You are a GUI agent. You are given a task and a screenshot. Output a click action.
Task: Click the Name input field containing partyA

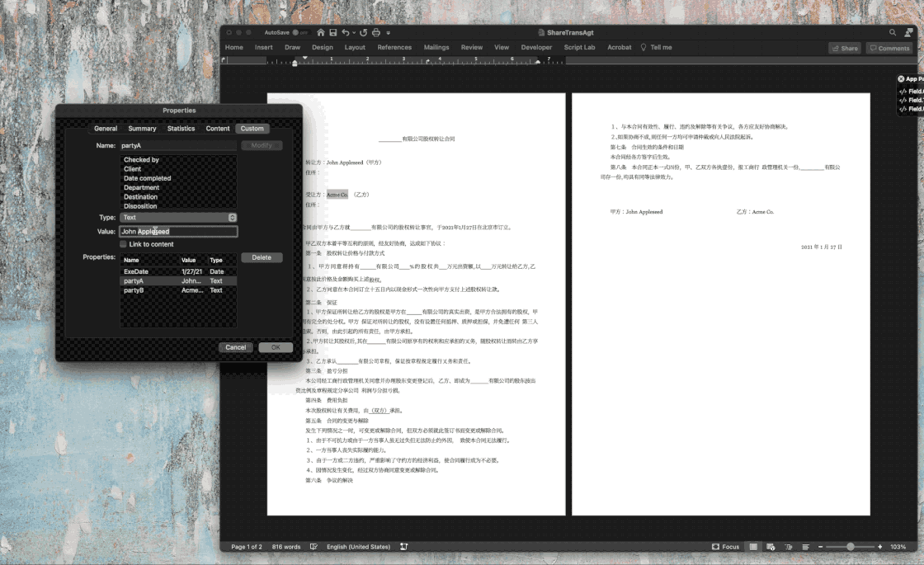pos(178,145)
